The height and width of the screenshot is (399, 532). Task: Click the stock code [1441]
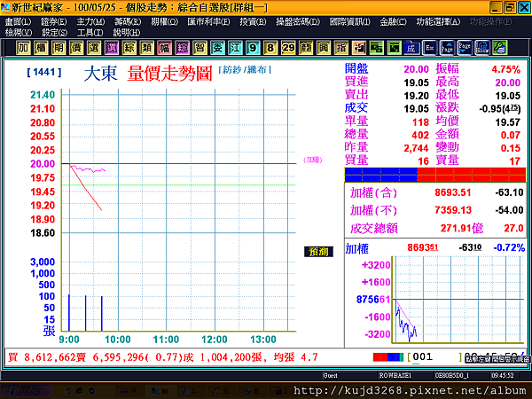tap(44, 72)
